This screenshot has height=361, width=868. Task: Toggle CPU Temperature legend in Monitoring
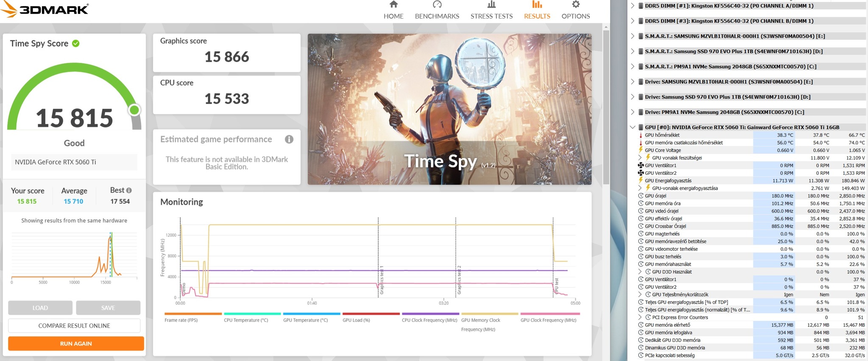pyautogui.click(x=252, y=318)
